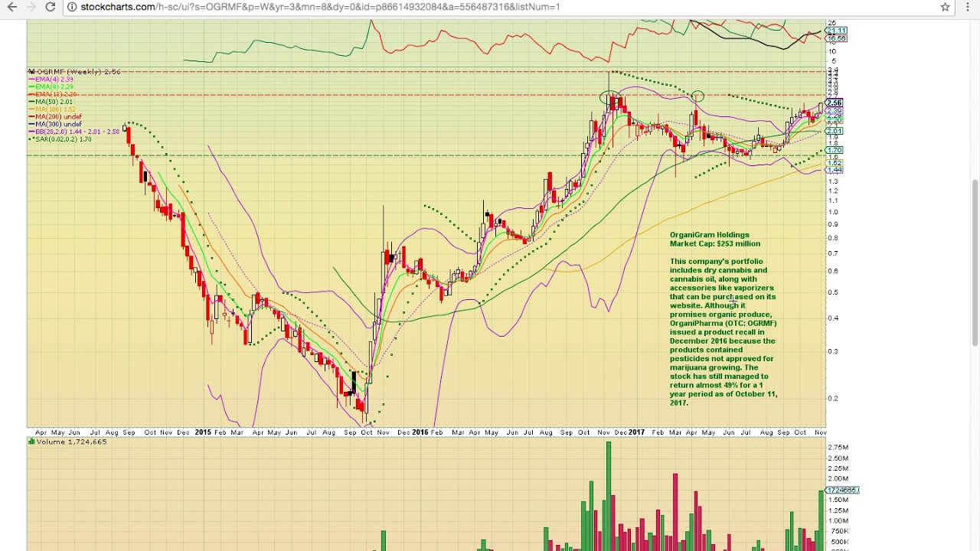Click the OGRMF (Weekly) 2.56 legend title
The width and height of the screenshot is (980, 551).
pyautogui.click(x=74, y=72)
